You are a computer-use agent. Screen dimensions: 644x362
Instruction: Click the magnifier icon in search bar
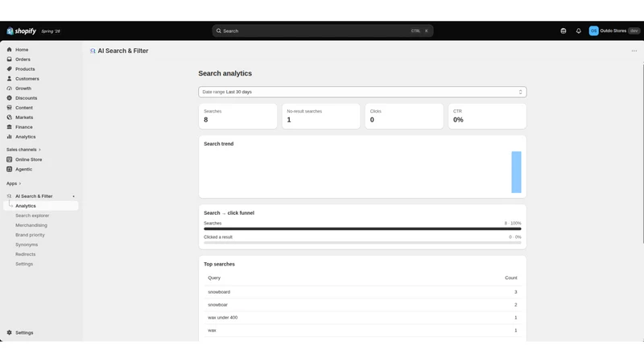218,31
